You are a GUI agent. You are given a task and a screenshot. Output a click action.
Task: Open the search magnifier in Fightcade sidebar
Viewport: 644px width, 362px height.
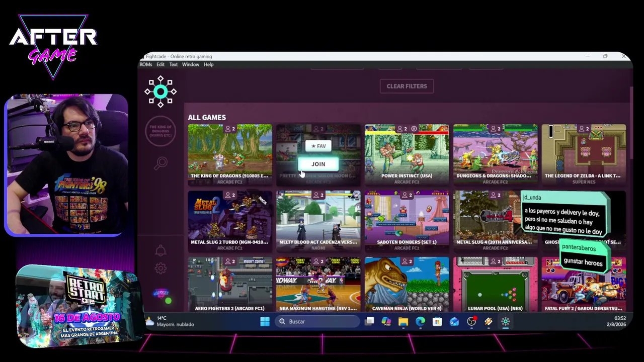pyautogui.click(x=161, y=163)
